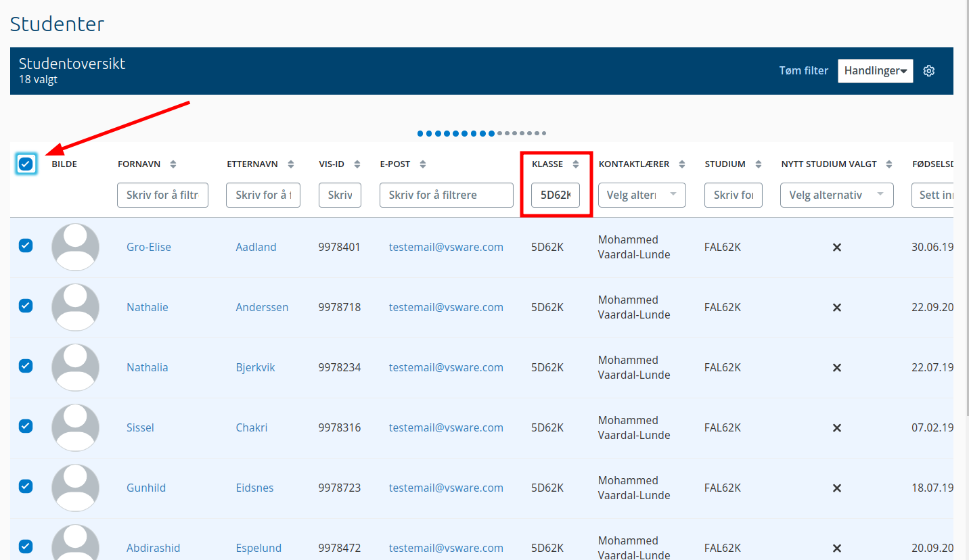Open Chakri surname link

point(252,427)
